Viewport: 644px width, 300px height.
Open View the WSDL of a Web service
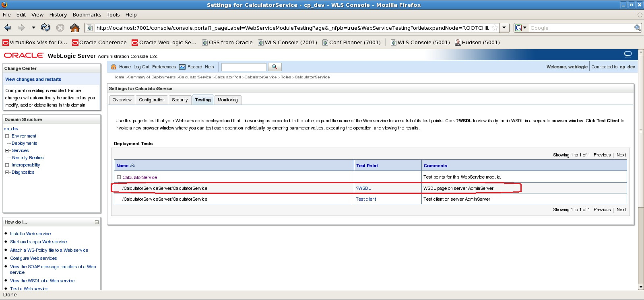coord(42,281)
